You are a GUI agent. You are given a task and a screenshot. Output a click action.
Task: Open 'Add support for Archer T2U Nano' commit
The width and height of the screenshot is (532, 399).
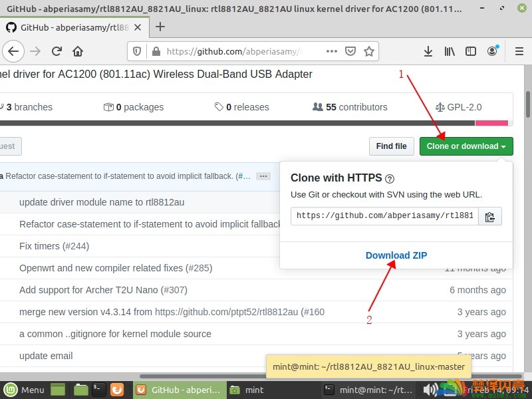point(103,290)
